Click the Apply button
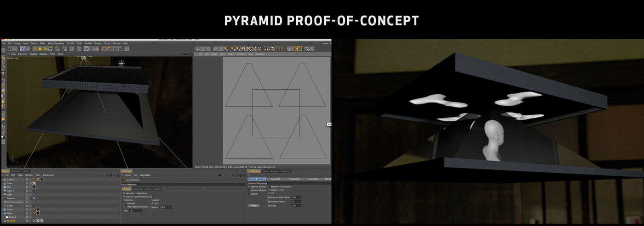 click(253, 206)
